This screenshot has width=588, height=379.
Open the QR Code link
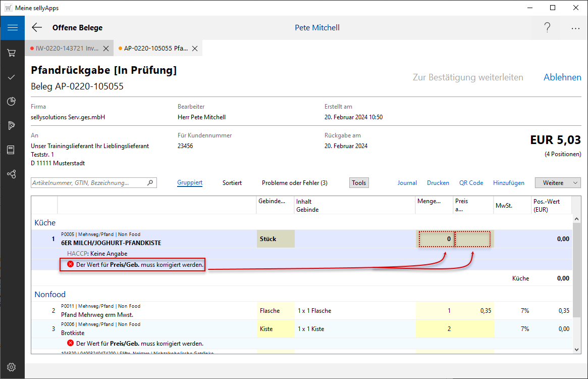471,183
